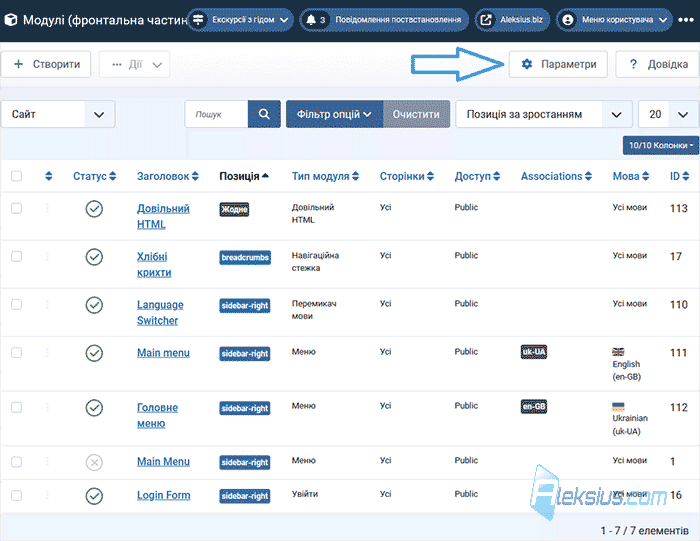Sort by Доступ column
700x541 pixels.
[x=477, y=176]
